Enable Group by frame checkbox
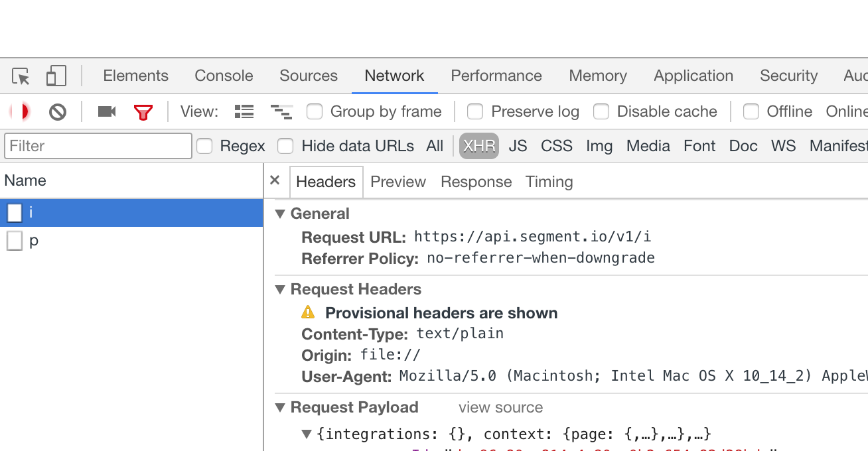Image resolution: width=868 pixels, height=451 pixels. pyautogui.click(x=315, y=111)
